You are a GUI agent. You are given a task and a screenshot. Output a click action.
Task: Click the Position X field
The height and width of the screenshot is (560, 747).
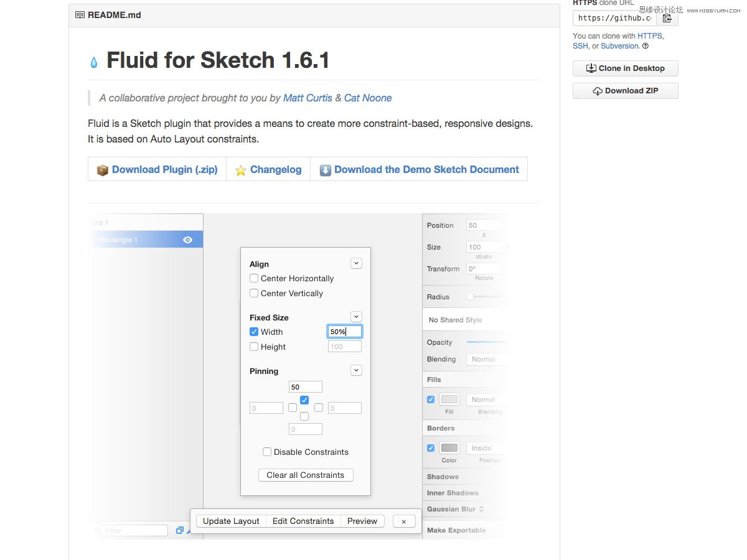[484, 225]
